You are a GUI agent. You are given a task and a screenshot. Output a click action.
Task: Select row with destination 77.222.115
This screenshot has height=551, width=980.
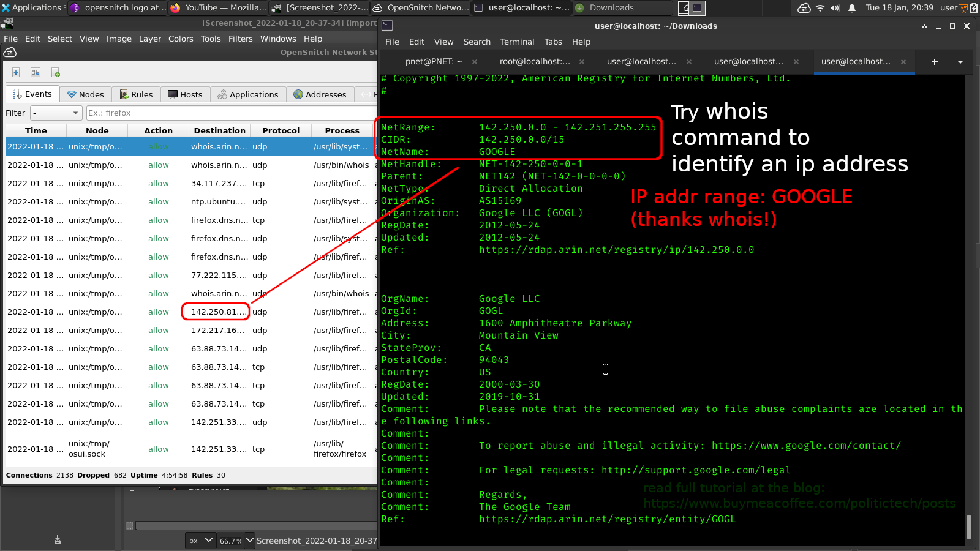point(191,275)
